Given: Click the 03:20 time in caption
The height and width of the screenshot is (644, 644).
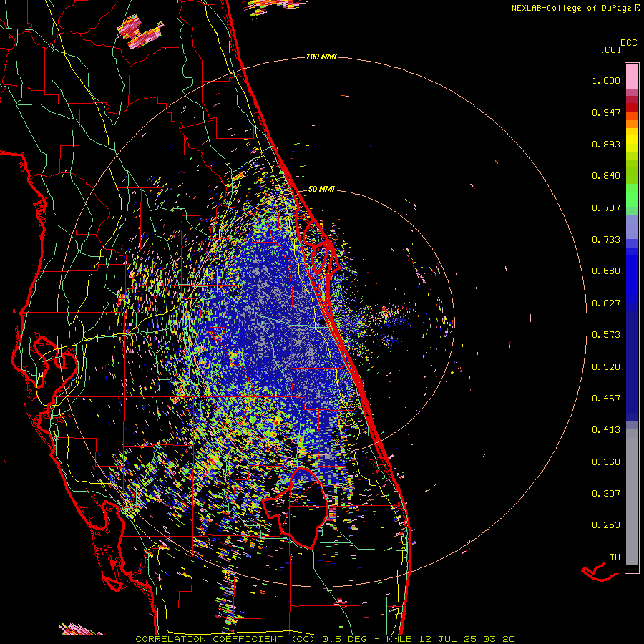Looking at the screenshot, I should (x=499, y=639).
